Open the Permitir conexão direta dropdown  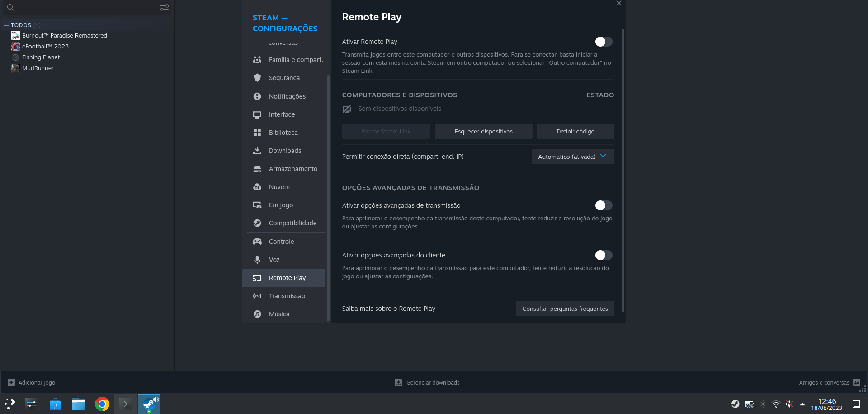tap(572, 157)
